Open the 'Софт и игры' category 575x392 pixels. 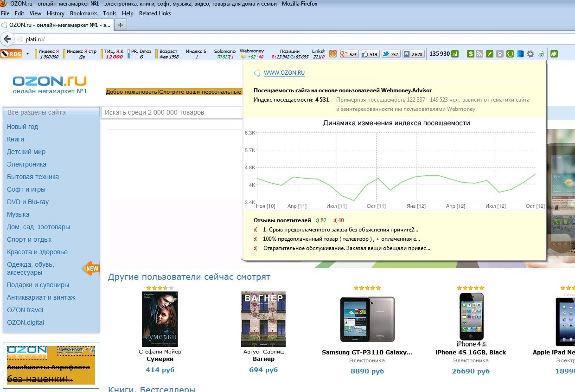coord(26,189)
